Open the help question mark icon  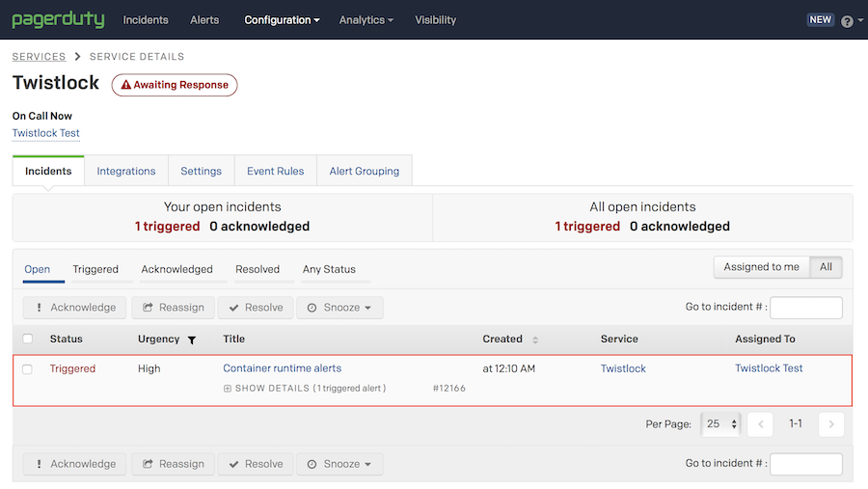(847, 21)
